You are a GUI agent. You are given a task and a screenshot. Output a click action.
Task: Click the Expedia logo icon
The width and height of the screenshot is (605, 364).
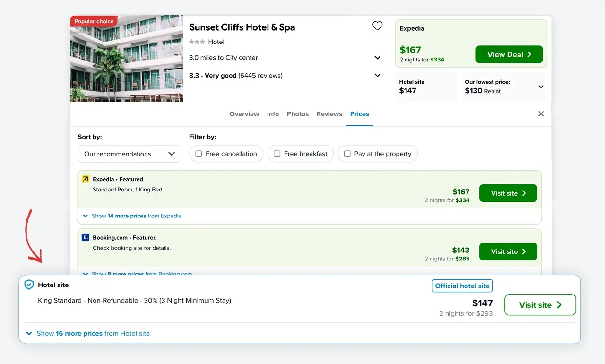[x=85, y=179]
